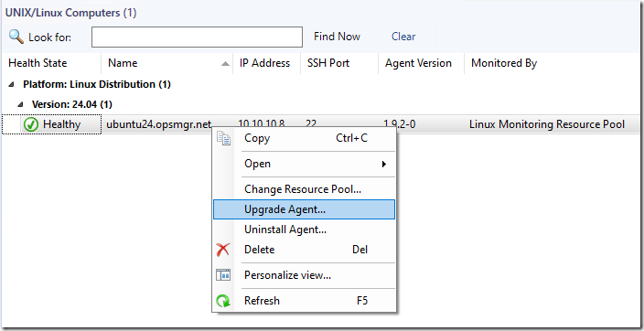Choose Uninstall Agent...
The width and height of the screenshot is (644, 331).
tap(304, 230)
